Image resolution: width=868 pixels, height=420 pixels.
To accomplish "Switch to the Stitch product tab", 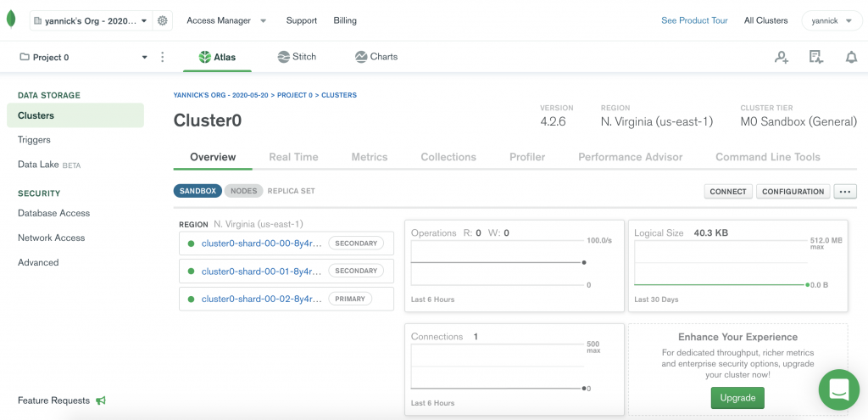I will (296, 57).
